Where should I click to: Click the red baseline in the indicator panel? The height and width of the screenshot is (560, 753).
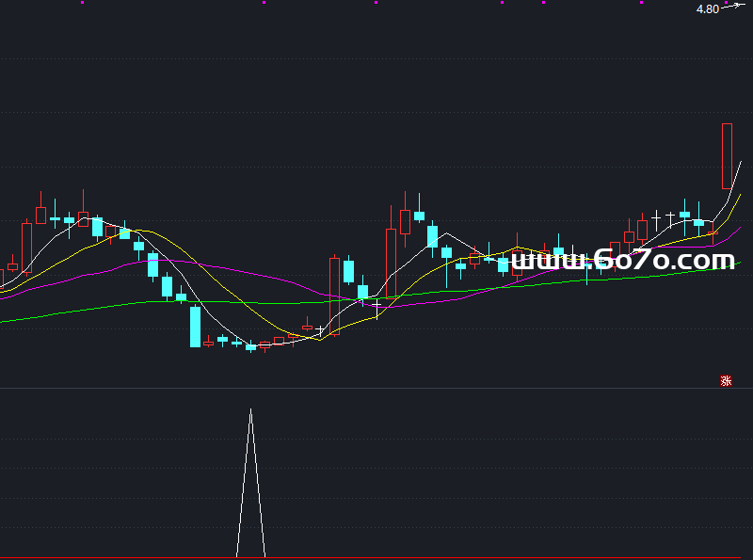tap(376, 557)
